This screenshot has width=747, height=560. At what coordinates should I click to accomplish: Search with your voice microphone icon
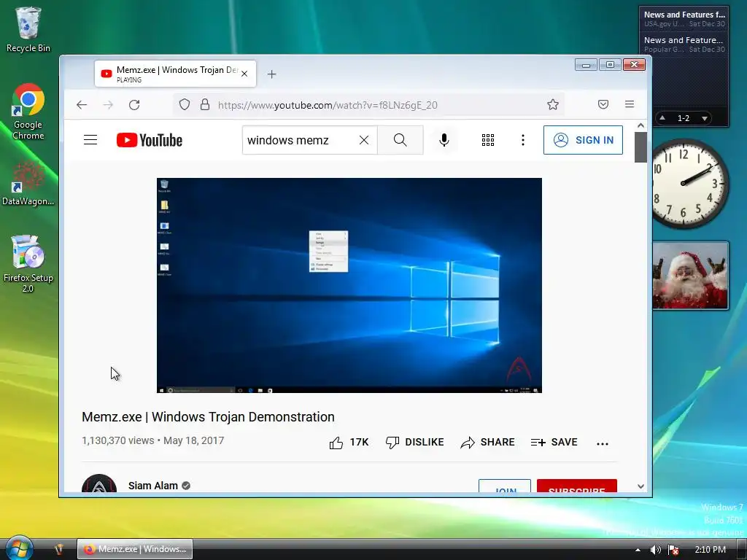[x=444, y=140]
